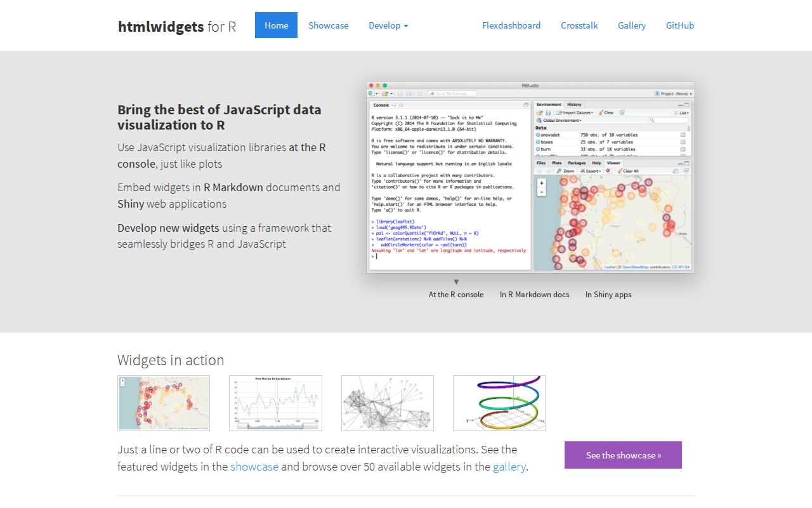Click the 'Widgets in action' heading
Image resolution: width=812 pixels, height=508 pixels.
pos(171,360)
